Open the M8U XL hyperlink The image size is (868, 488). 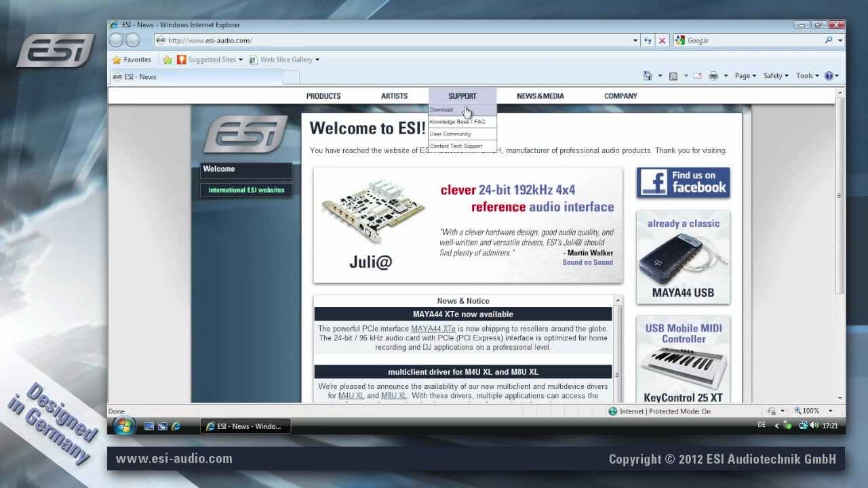coord(394,396)
